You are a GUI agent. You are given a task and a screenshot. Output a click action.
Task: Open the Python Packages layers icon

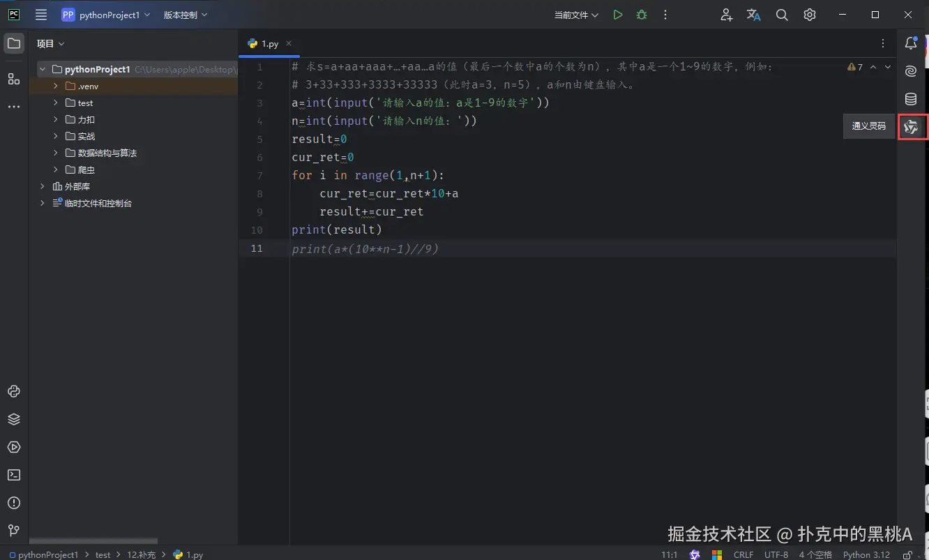14,419
